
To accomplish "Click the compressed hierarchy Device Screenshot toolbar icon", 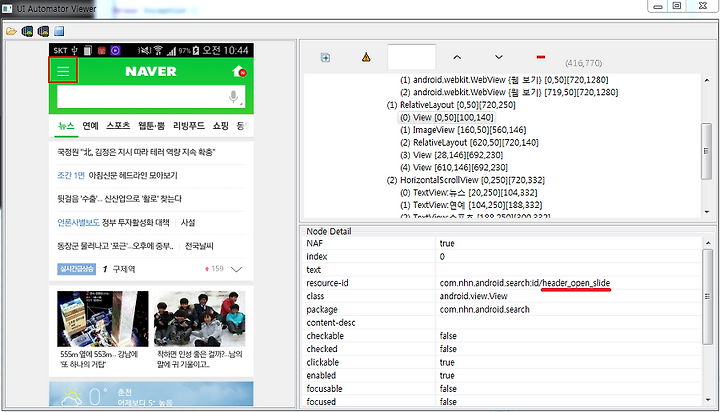I will 43,31.
